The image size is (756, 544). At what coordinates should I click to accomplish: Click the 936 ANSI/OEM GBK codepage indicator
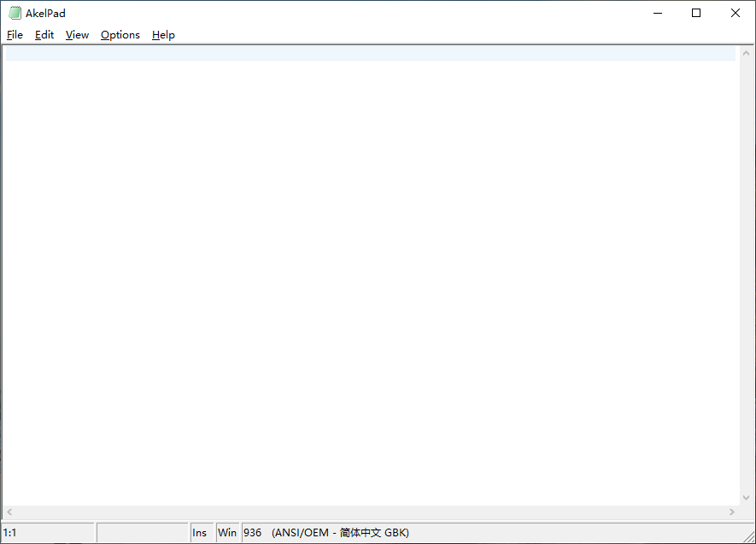tap(326, 532)
